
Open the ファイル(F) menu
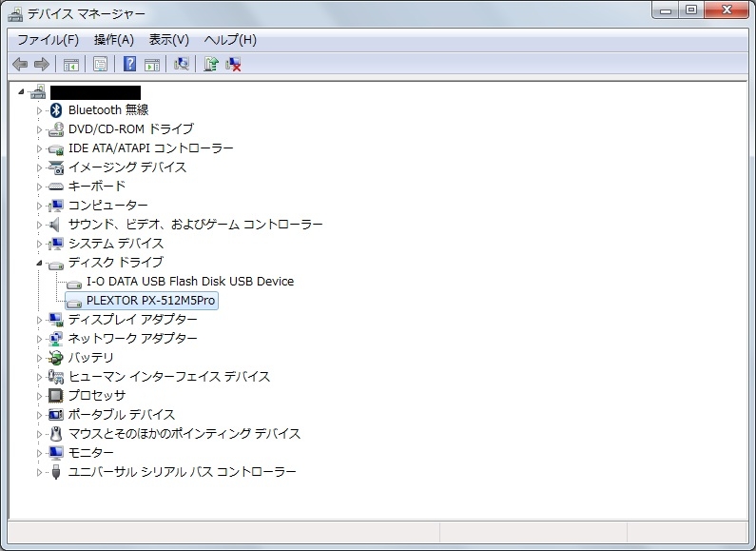coord(48,40)
